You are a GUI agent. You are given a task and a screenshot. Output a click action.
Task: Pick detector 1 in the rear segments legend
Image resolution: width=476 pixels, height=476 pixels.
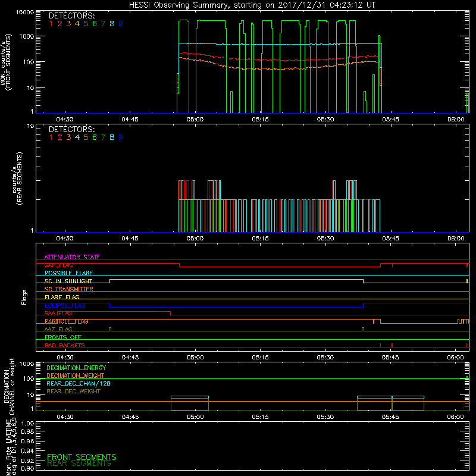point(51,137)
